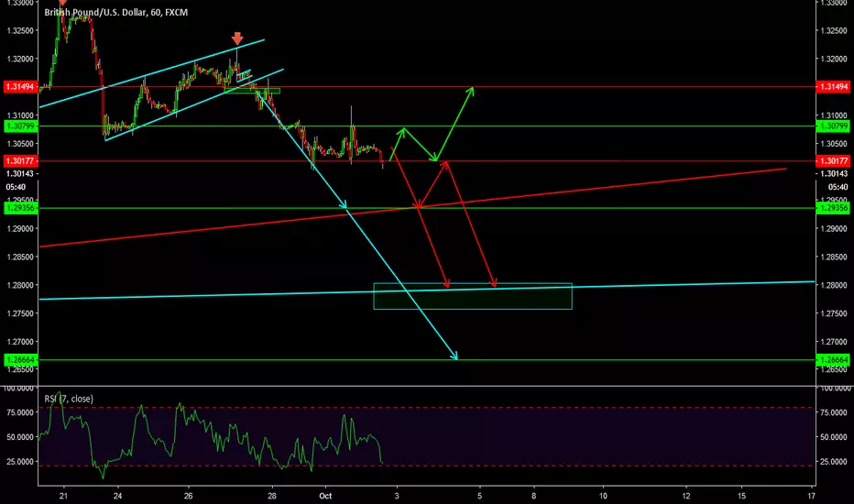854x504 pixels.
Task: Click the 1.27000 tick on left price axis
Action: click(19, 342)
